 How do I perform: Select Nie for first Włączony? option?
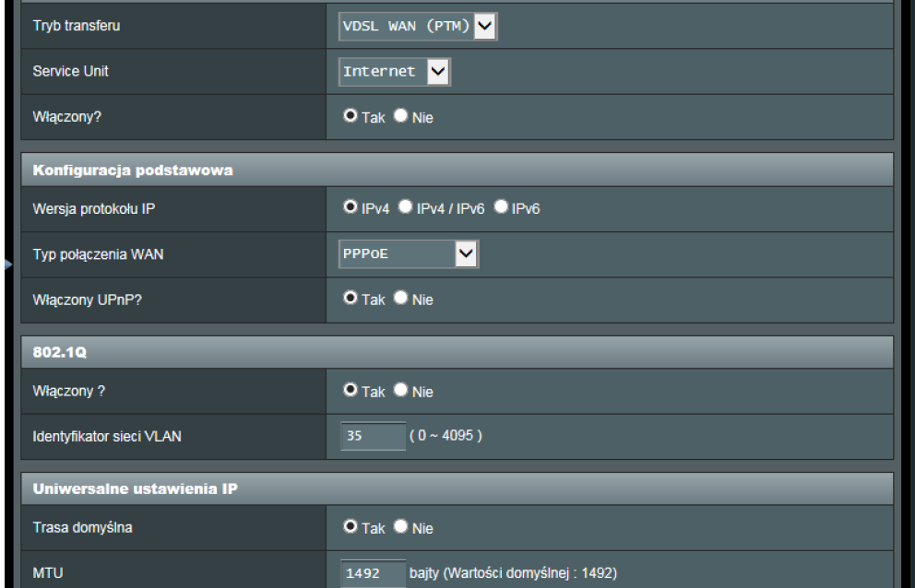(400, 117)
